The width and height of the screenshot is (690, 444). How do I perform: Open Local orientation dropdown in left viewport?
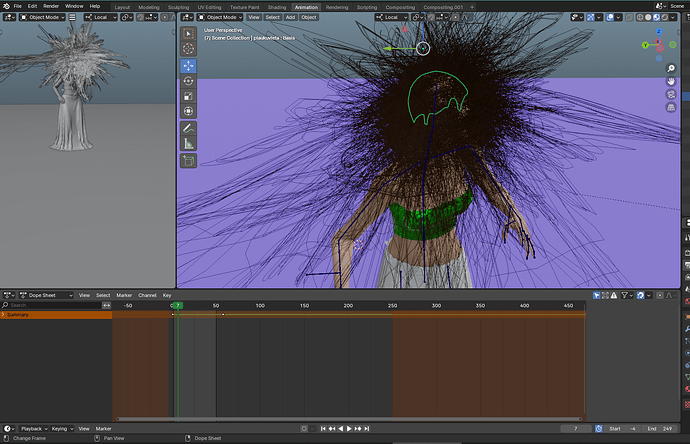[101, 17]
